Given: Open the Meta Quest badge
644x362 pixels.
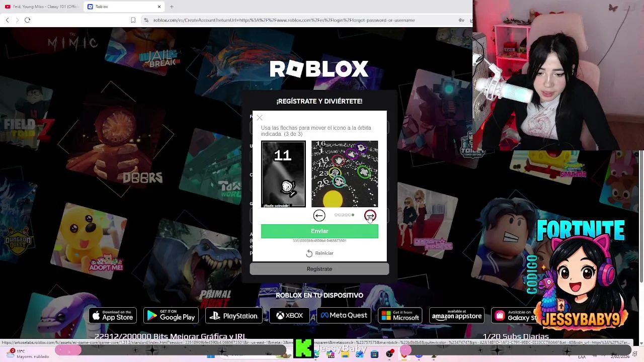Looking at the screenshot, I should click(x=344, y=316).
